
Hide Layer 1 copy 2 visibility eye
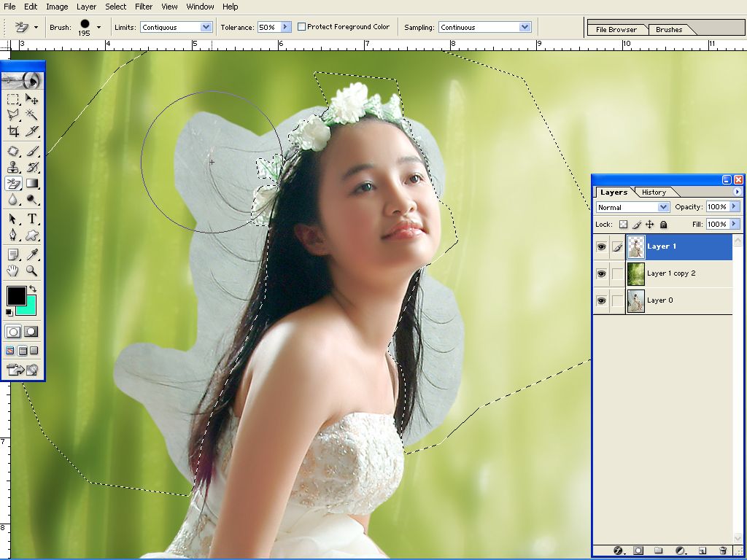pos(601,273)
